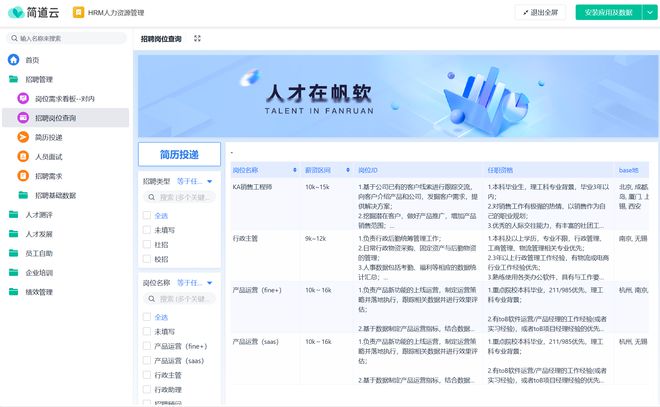660x407 pixels.
Task: Select 招聘岗位查询 in the sidebar
Action: (66, 118)
